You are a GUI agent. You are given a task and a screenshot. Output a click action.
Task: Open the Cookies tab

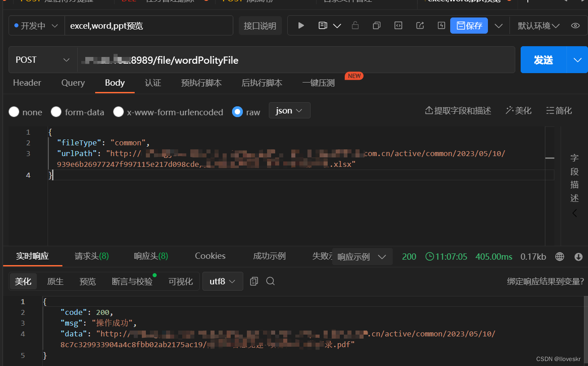pos(210,256)
